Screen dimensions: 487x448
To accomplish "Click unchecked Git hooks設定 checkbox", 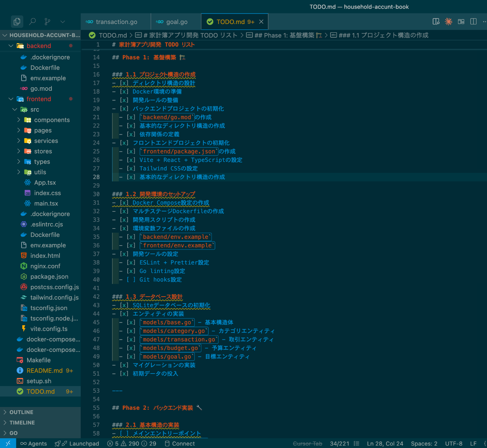I will point(131,280).
